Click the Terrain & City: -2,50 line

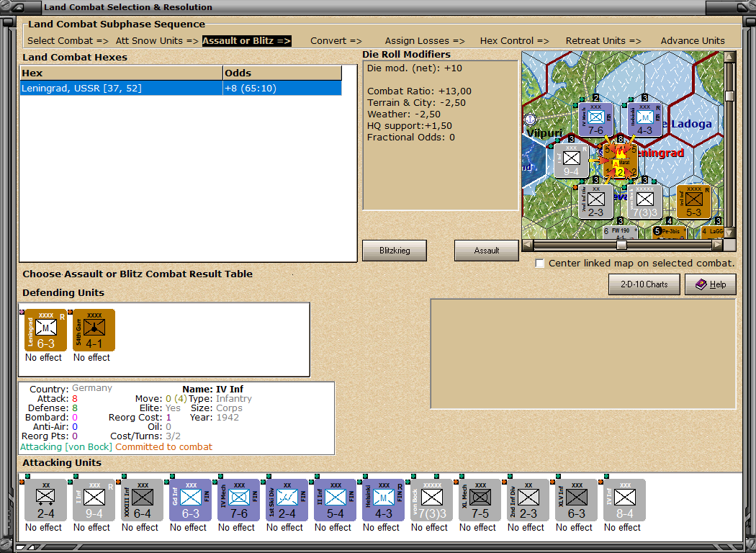point(416,103)
